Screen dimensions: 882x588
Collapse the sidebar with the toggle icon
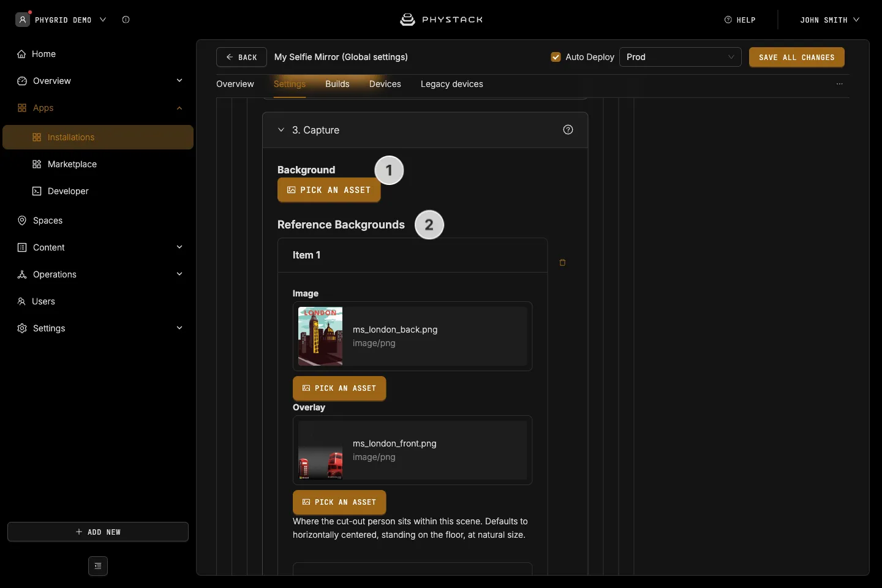coord(98,566)
